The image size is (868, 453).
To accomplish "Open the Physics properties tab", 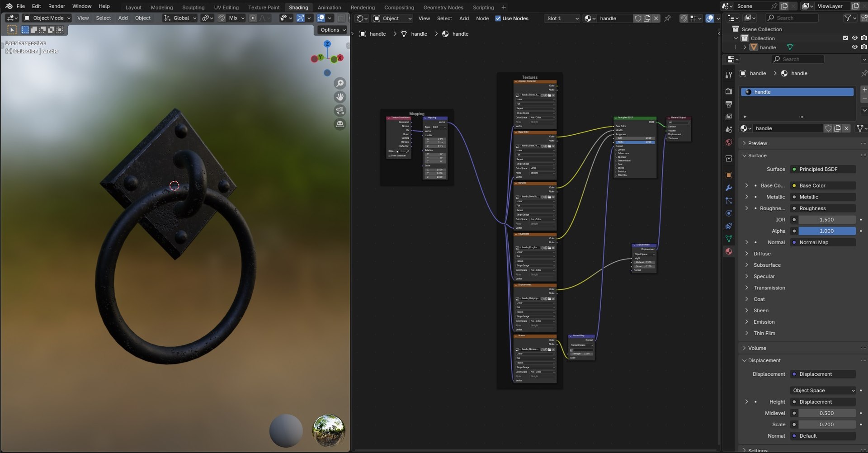I will [728, 213].
